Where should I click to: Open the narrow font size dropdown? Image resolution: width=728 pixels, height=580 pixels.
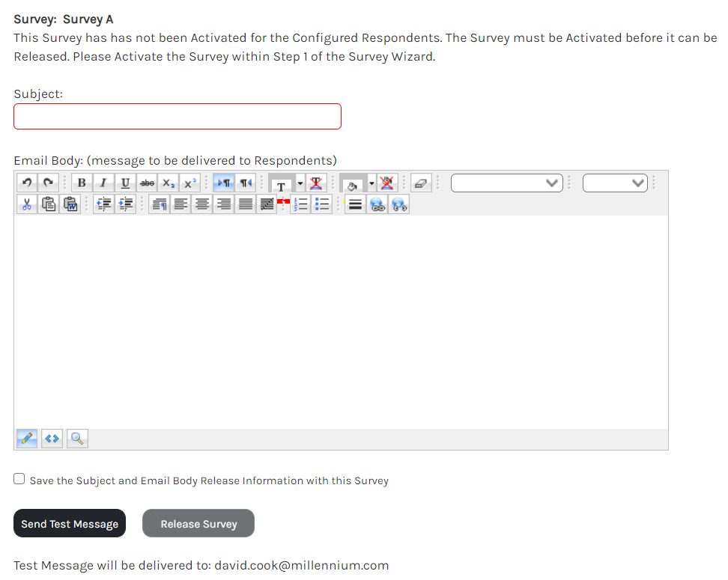click(615, 183)
